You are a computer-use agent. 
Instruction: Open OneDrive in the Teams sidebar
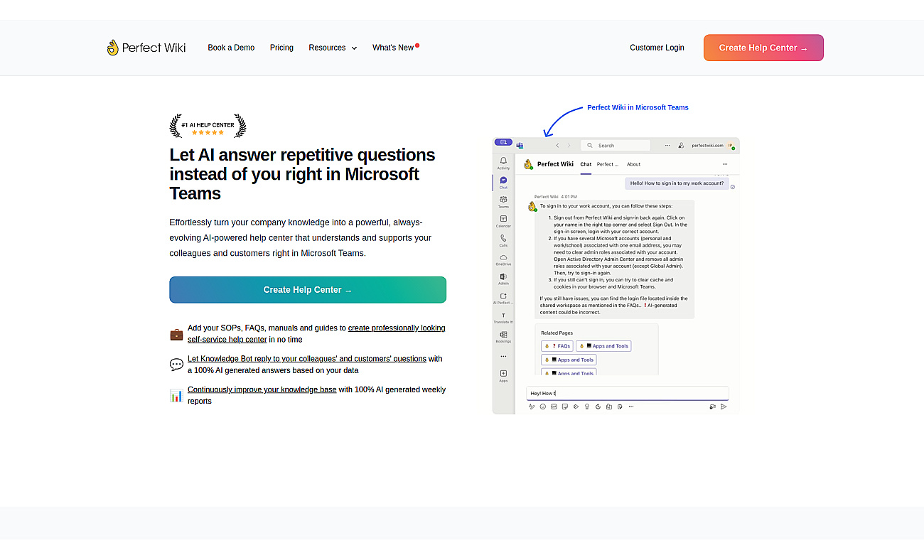503,259
